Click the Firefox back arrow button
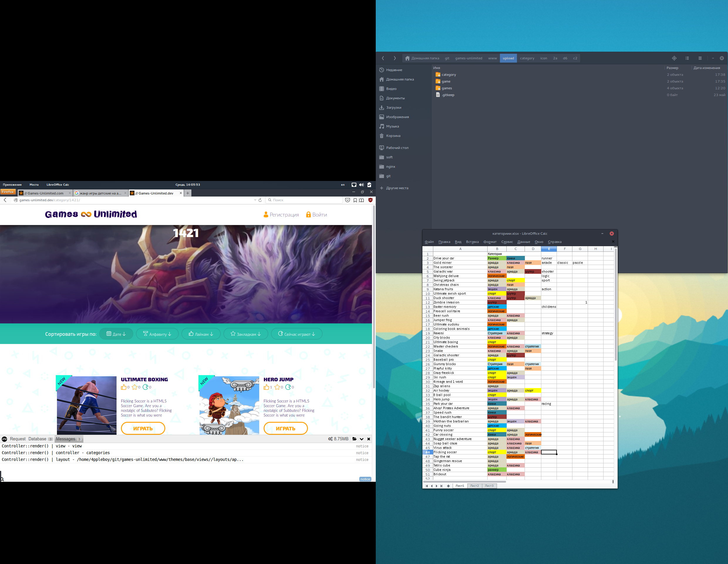The image size is (728, 564). coord(5,200)
